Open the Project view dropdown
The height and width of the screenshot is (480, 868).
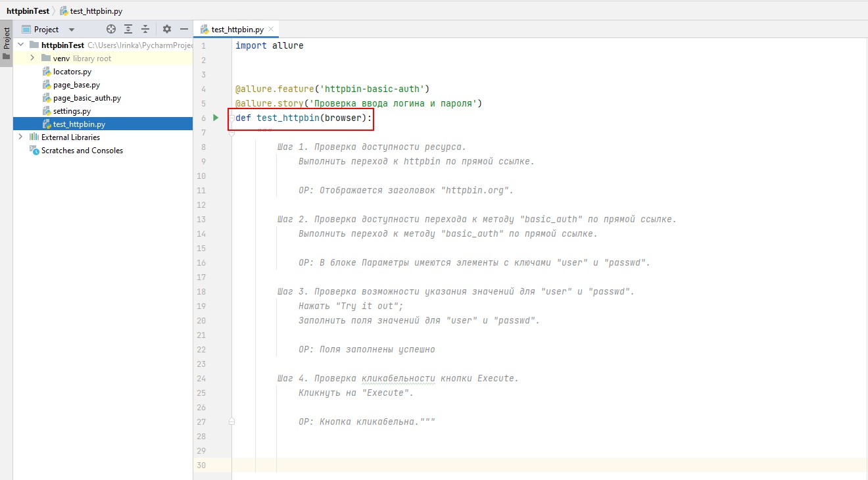(x=71, y=30)
